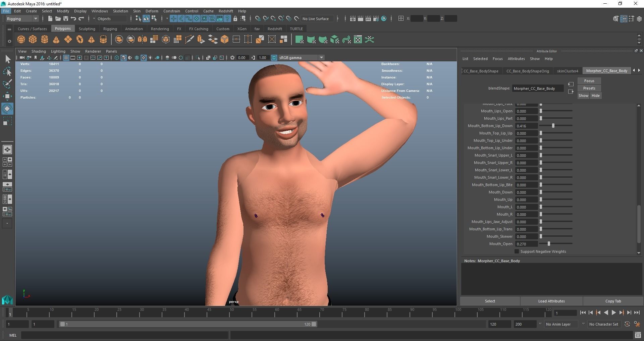Toggle color management ON button in viewport
644x341 pixels.
coord(274,58)
